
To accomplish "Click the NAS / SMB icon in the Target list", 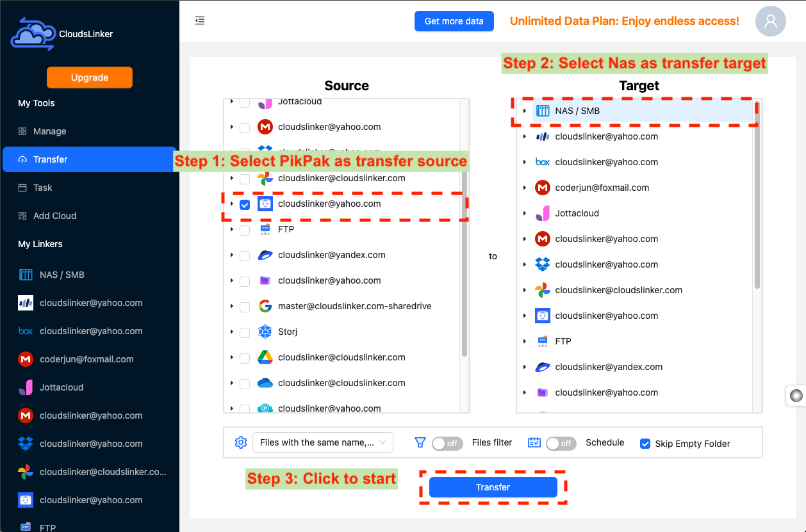I will tap(543, 111).
